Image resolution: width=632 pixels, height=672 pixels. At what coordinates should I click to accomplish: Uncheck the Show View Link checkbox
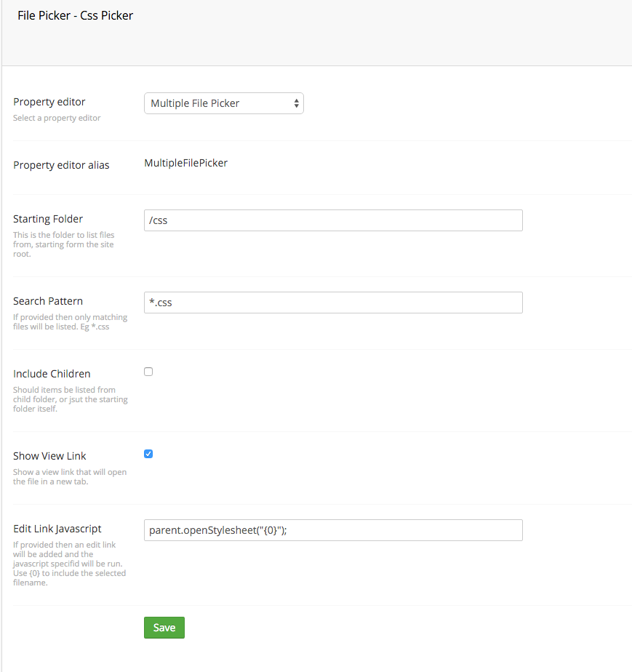coord(148,454)
